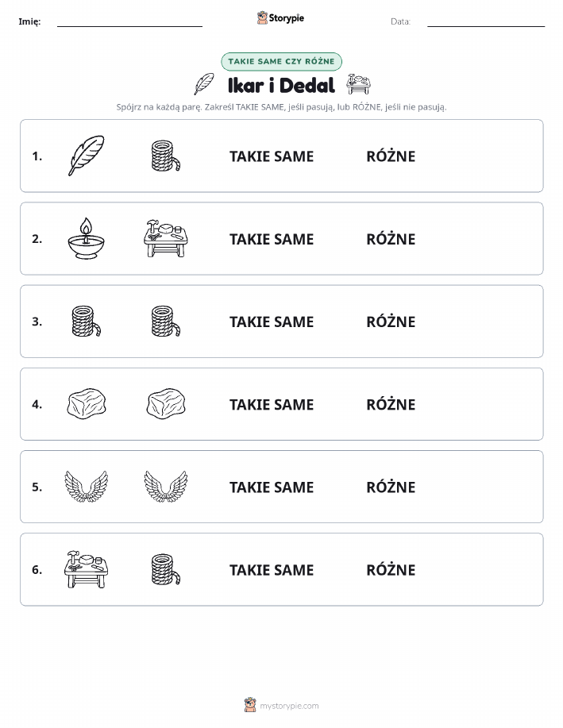
Task: Click the left rope coil in row 3
Action: tap(87, 322)
